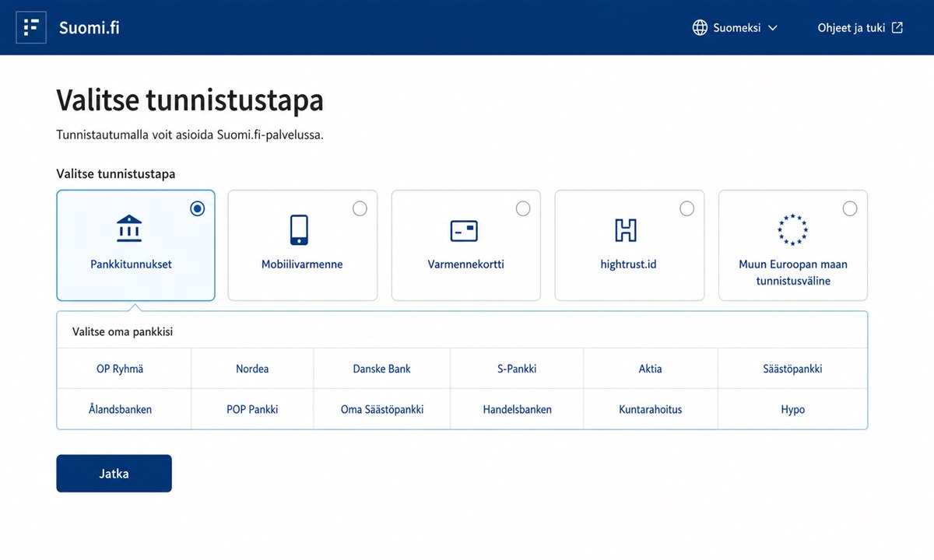Select the Pankkitunnukset radio button
The height and width of the screenshot is (560, 934).
198,208
